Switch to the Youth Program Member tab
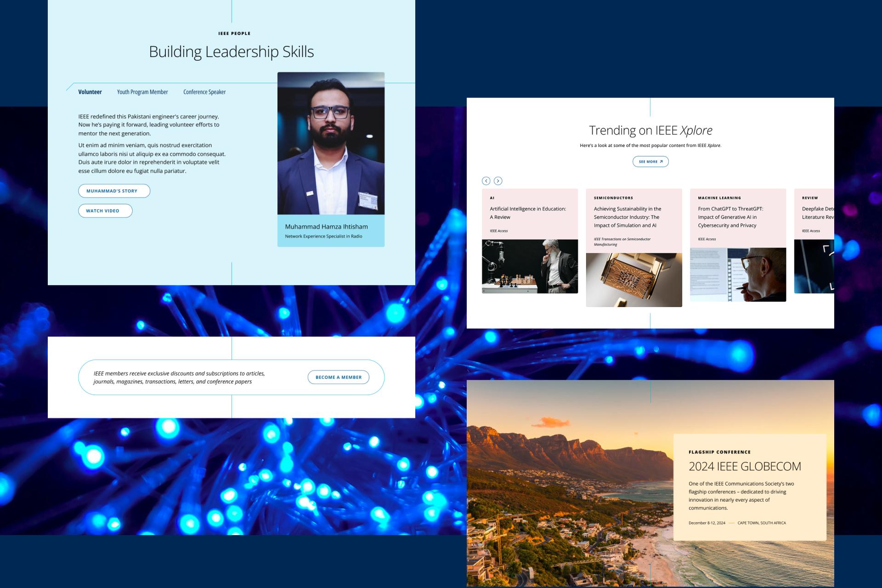The height and width of the screenshot is (588, 882). pyautogui.click(x=142, y=92)
